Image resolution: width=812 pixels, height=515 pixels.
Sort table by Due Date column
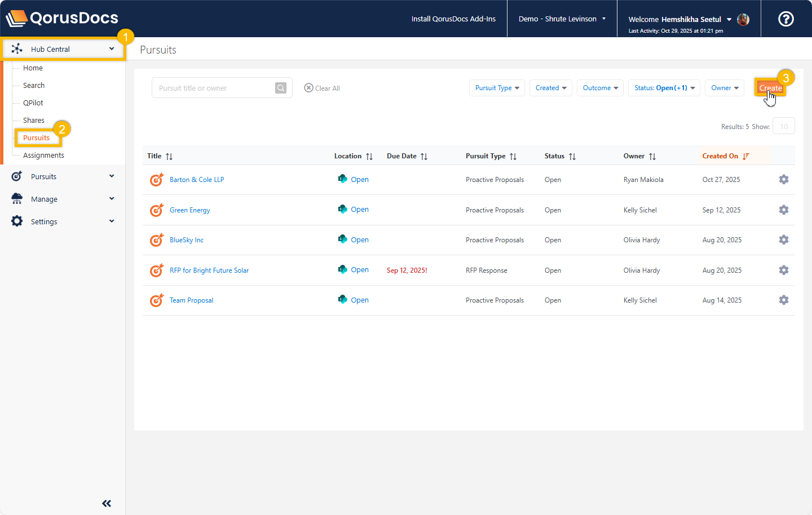click(424, 157)
